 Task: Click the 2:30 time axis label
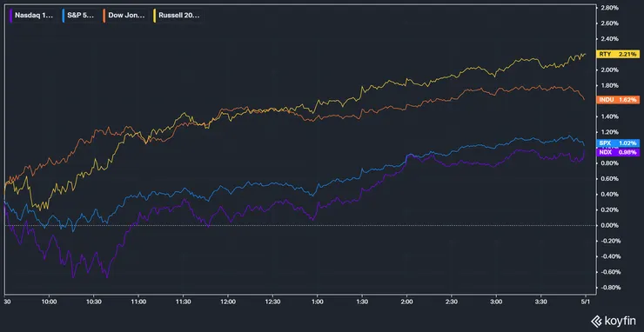pos(452,302)
